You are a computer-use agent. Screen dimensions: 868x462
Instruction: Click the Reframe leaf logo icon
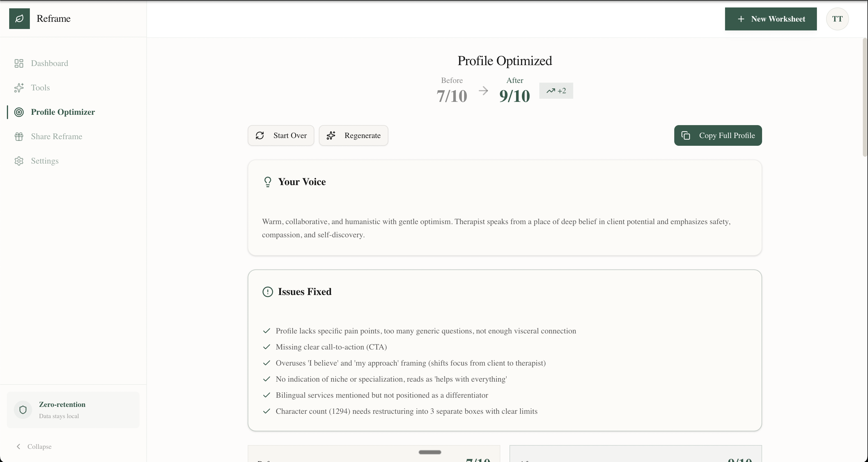tap(19, 19)
